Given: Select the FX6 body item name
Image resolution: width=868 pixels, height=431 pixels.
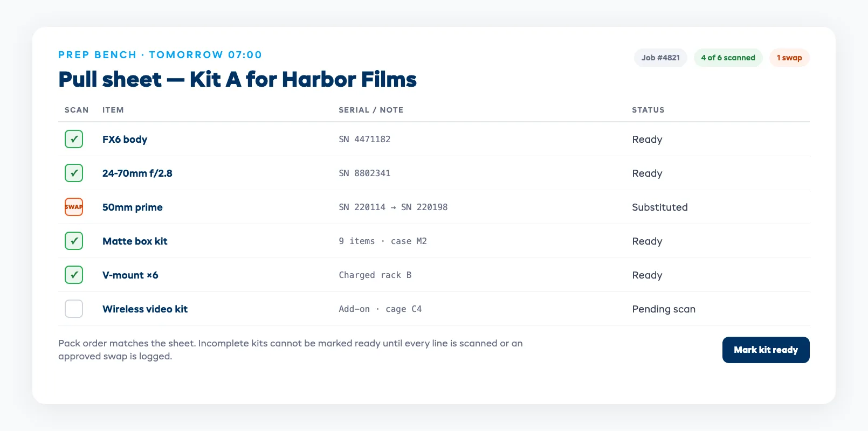Looking at the screenshot, I should click(125, 139).
